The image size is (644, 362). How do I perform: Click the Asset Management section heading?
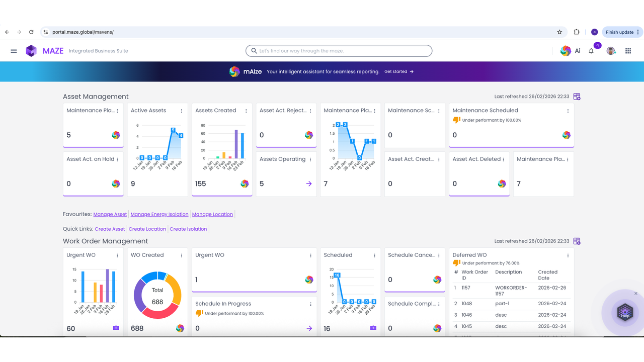click(96, 97)
